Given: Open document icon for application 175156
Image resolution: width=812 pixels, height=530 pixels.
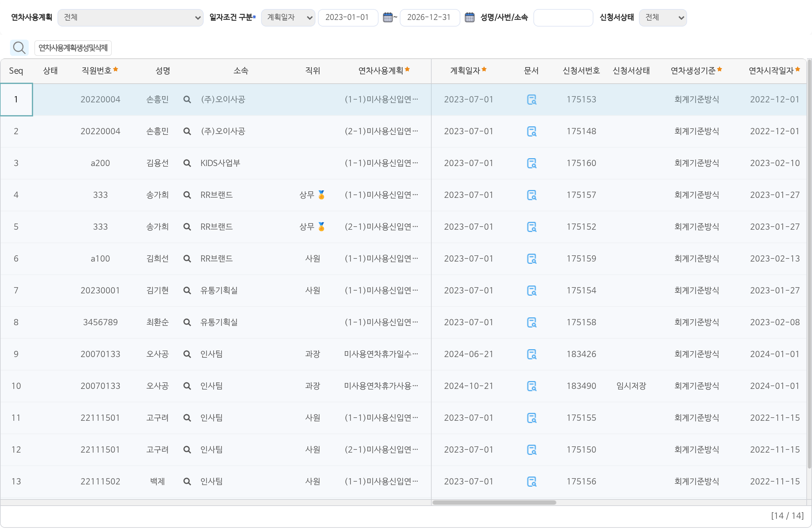Looking at the screenshot, I should (x=532, y=482).
